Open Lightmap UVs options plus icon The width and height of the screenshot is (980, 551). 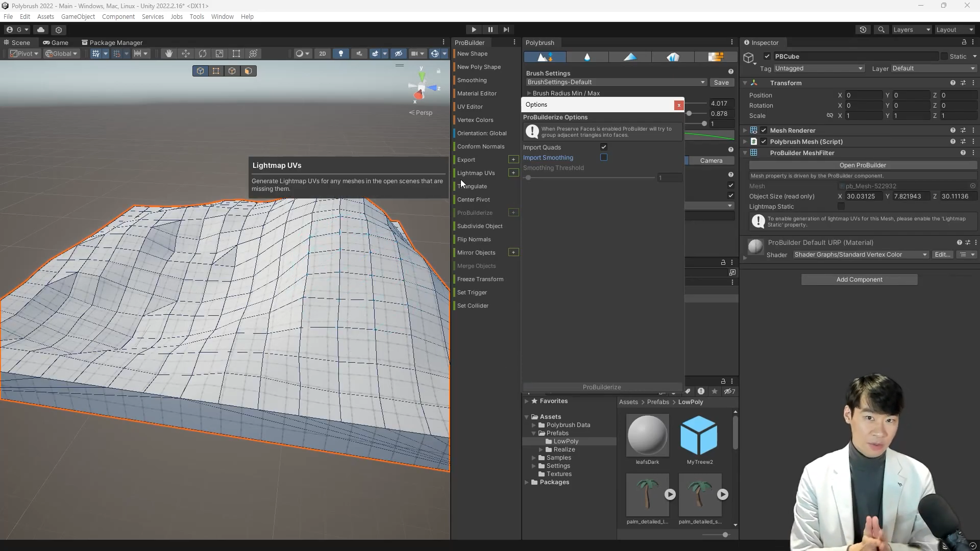pos(513,173)
